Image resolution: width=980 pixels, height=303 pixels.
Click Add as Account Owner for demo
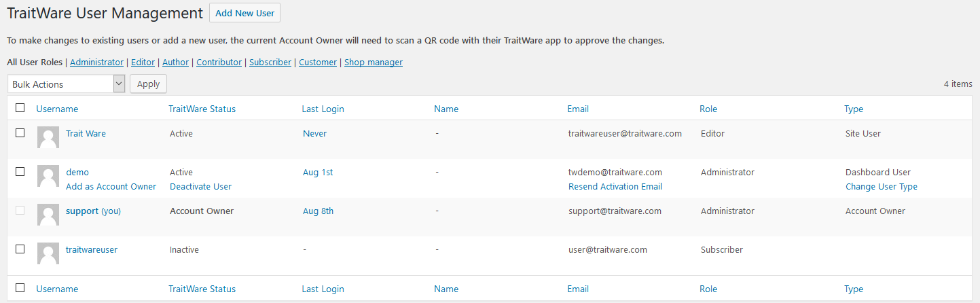coord(111,187)
